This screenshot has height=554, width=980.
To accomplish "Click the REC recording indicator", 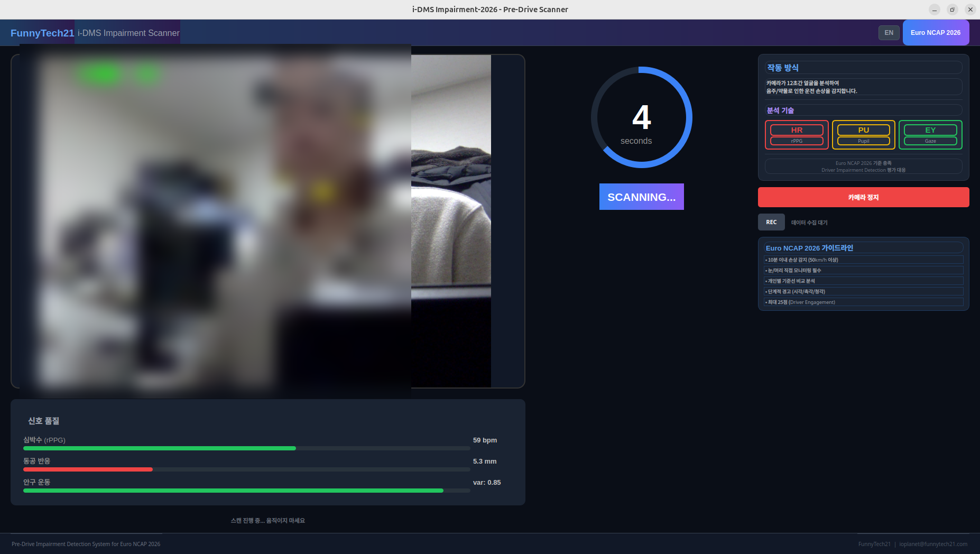I will pyautogui.click(x=771, y=222).
